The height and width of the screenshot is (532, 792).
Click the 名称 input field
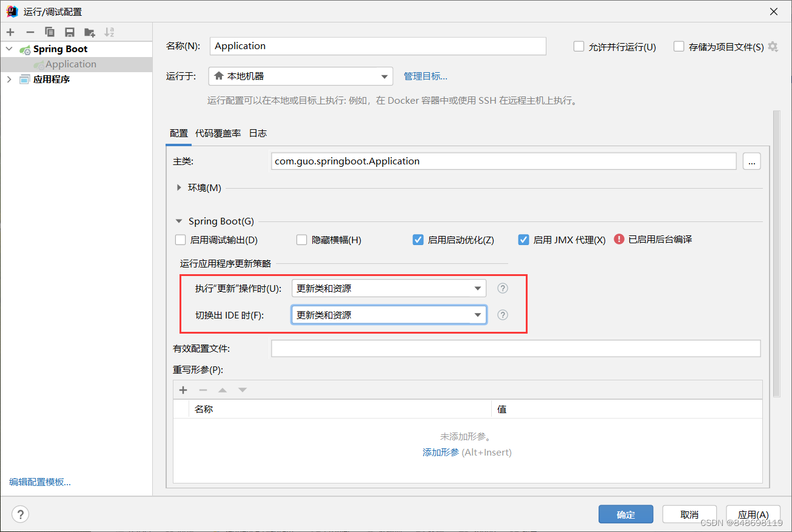point(378,46)
